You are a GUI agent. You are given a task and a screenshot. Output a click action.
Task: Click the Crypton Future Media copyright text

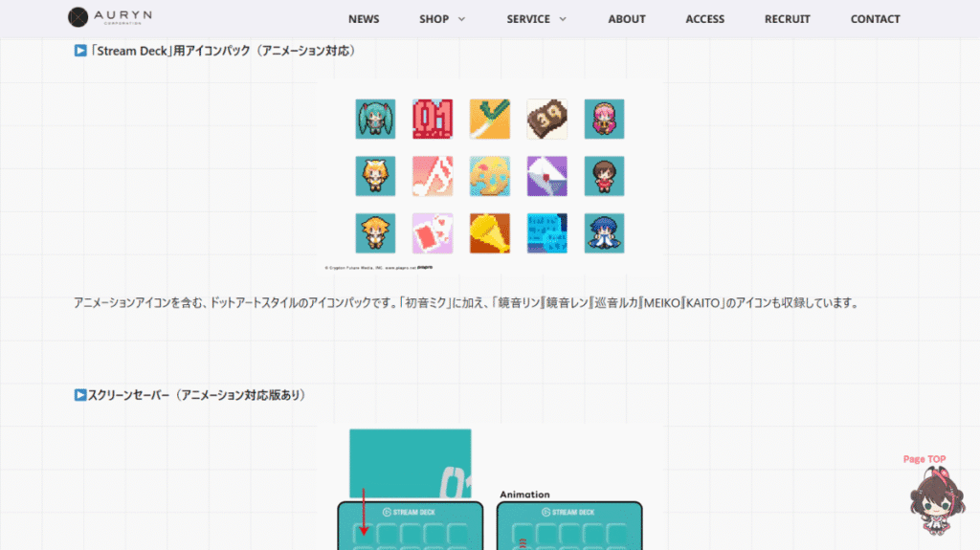pos(378,268)
